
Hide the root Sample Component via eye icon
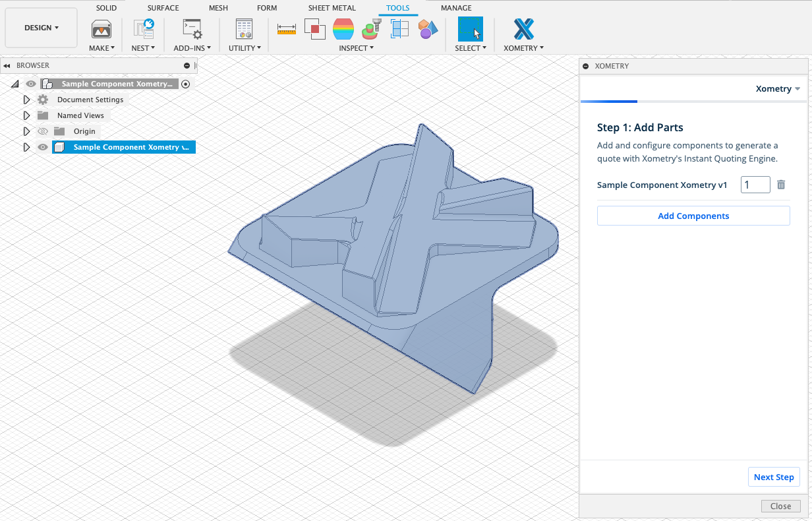pyautogui.click(x=30, y=84)
